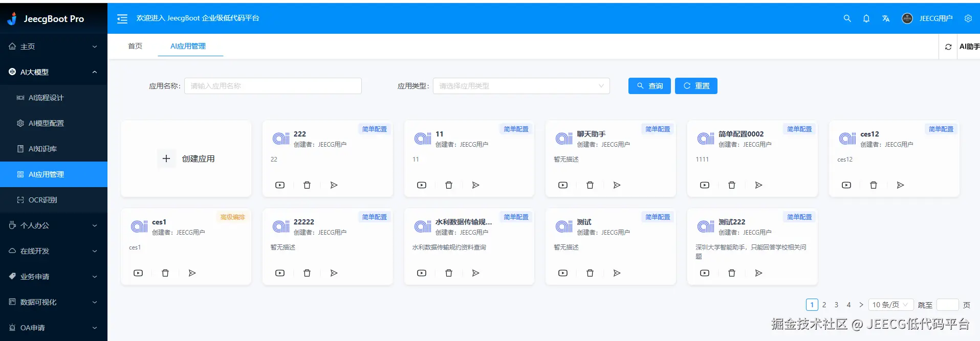Preview the 水利数据传输规 app
The width and height of the screenshot is (980, 341).
click(422, 273)
